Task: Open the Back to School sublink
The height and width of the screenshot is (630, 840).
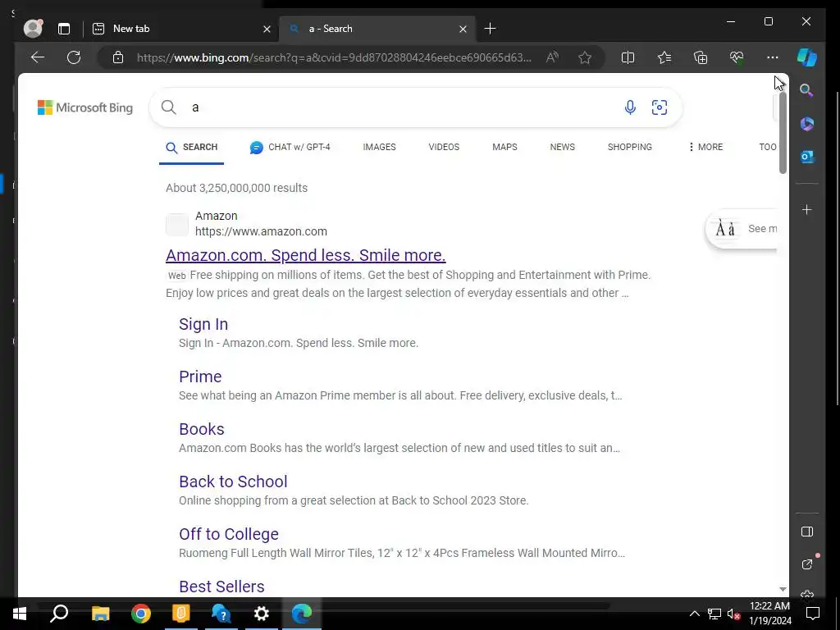Action: 233,482
